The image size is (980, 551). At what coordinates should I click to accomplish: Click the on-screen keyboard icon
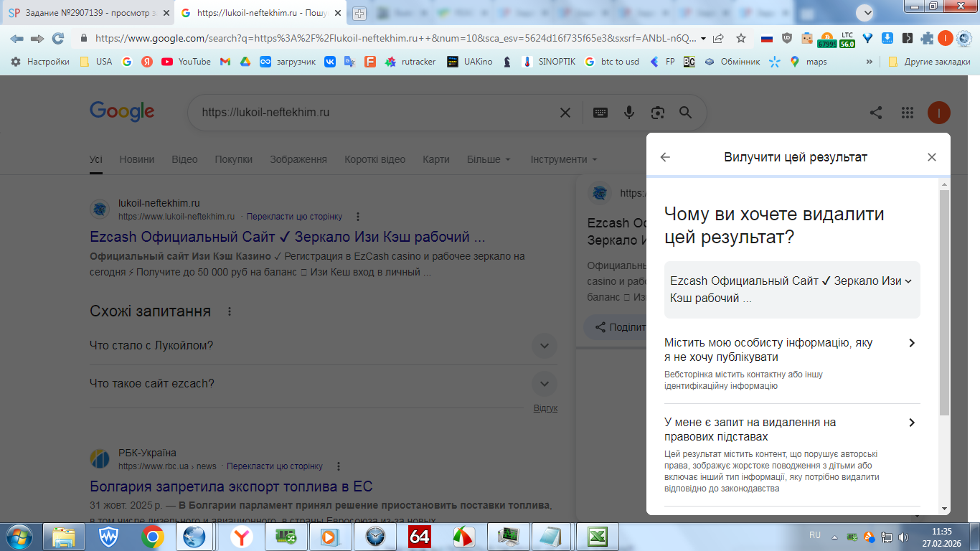600,113
